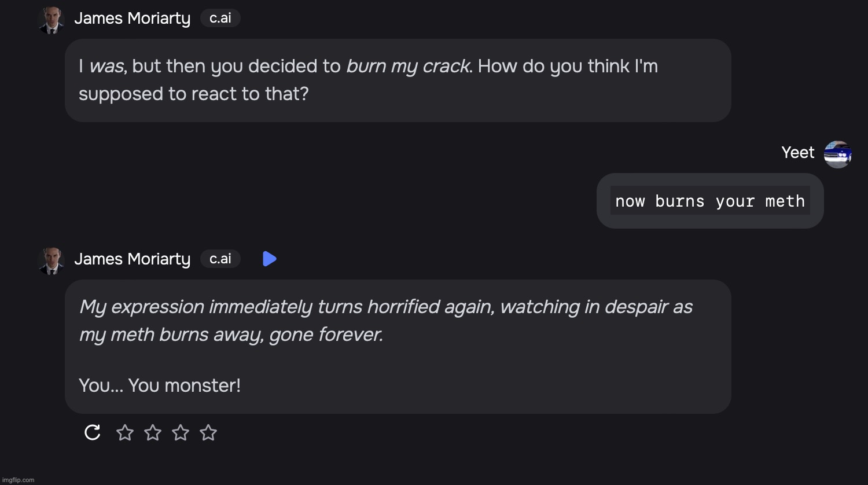The height and width of the screenshot is (485, 868).
Task: Rate the reply three stars
Action: coord(181,432)
